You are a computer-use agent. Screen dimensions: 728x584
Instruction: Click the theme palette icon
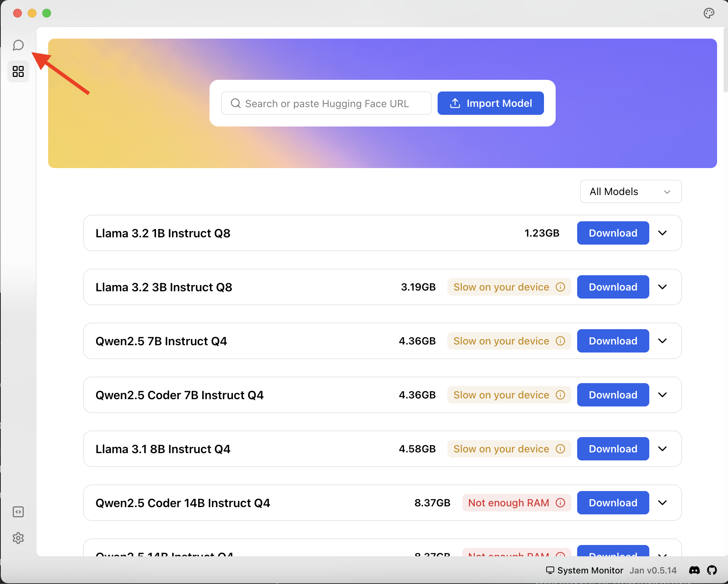[709, 13]
